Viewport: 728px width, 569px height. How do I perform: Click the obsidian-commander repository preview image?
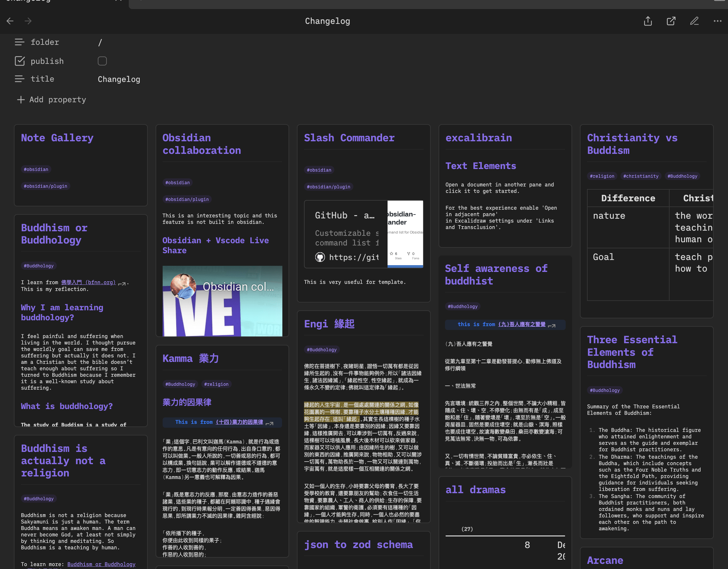[x=405, y=234]
